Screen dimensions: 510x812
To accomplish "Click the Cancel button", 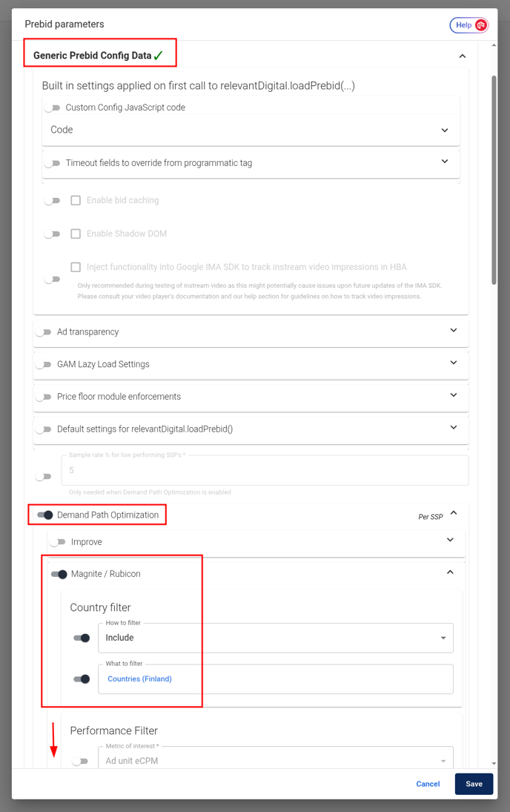I will (x=428, y=784).
